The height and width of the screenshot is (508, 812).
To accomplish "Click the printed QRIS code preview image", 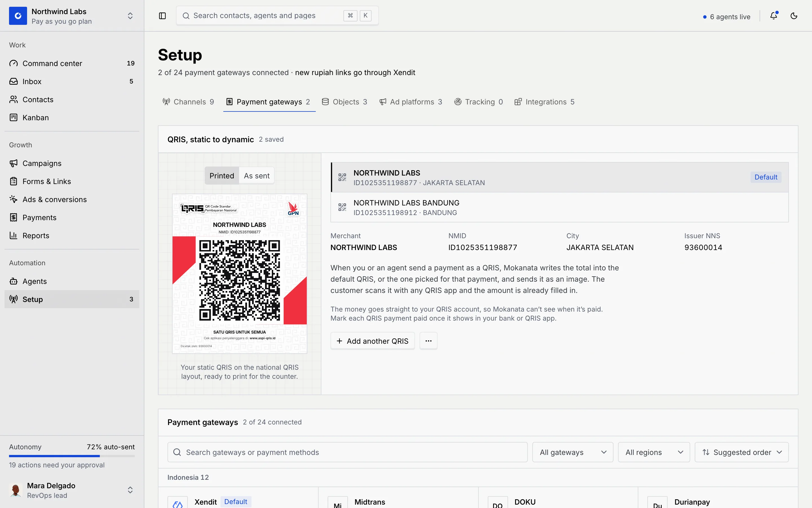I will click(x=240, y=273).
